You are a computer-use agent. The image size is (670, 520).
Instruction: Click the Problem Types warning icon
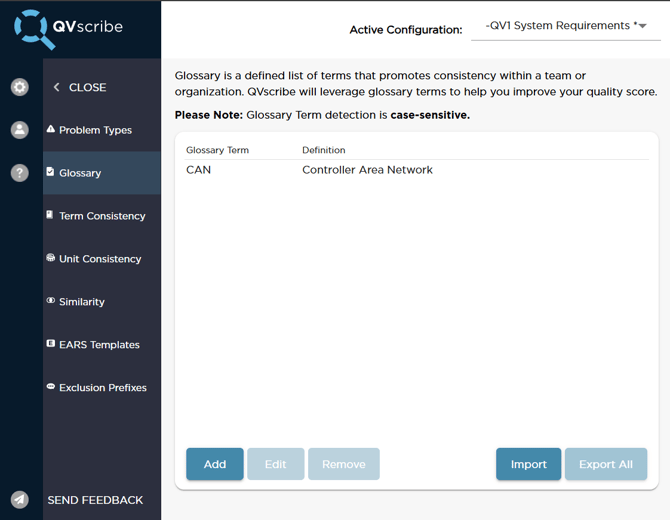click(51, 130)
